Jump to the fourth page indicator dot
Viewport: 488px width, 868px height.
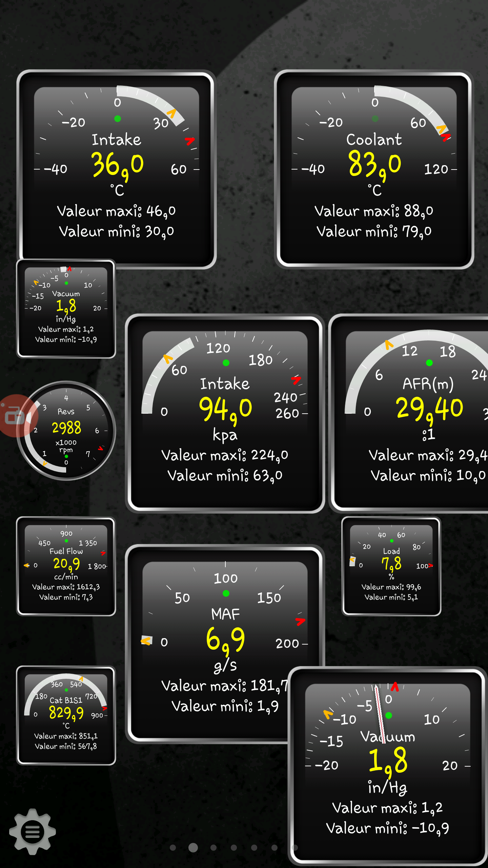[234, 848]
